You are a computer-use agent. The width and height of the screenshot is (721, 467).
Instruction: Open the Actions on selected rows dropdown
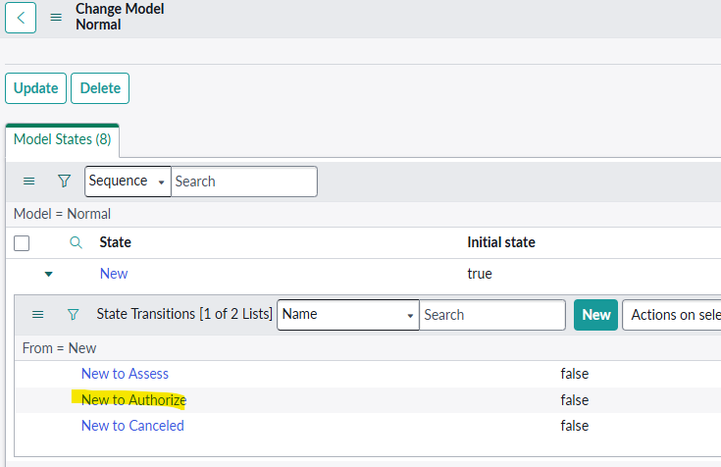pos(672,314)
